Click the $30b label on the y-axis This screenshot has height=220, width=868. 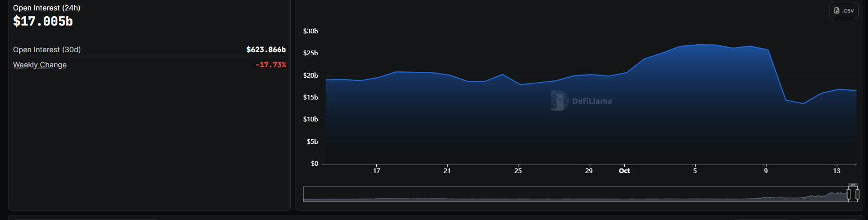(x=311, y=31)
